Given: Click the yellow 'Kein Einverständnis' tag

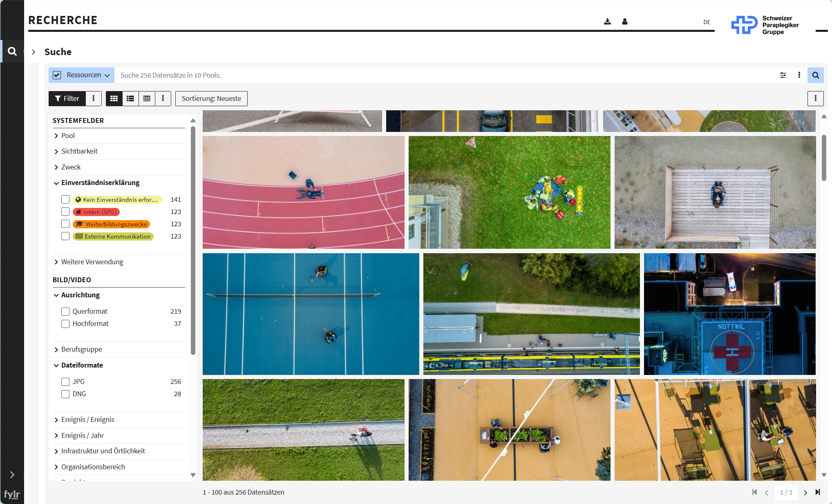Looking at the screenshot, I should pyautogui.click(x=117, y=200).
